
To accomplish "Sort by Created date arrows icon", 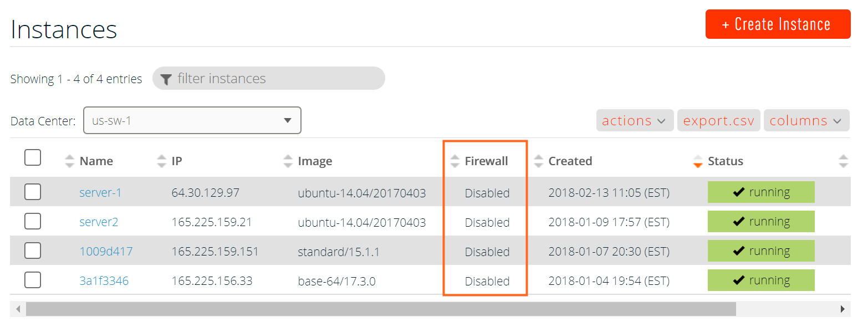I will coord(538,161).
